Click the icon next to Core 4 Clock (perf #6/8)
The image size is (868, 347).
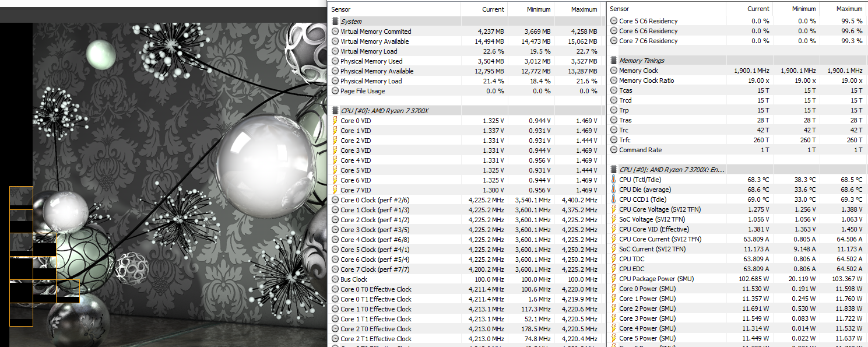[x=335, y=240]
